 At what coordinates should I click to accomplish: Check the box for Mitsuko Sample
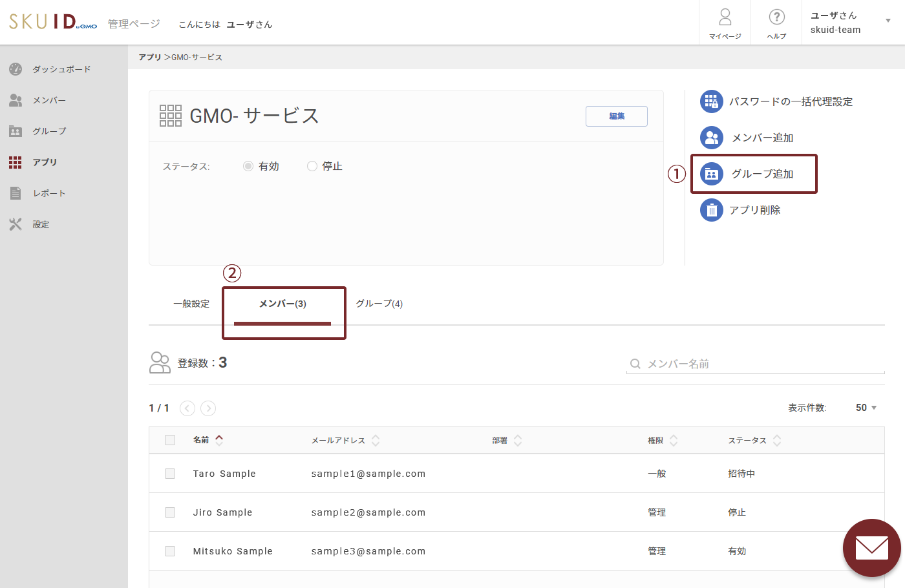click(170, 551)
